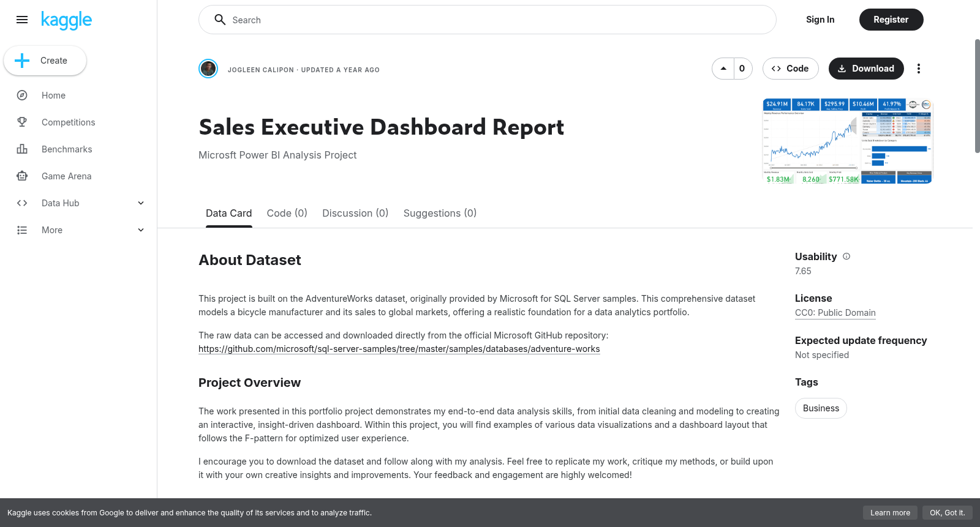Screen dimensions: 980x527
Task: Expand the More section chevron
Action: click(x=141, y=230)
